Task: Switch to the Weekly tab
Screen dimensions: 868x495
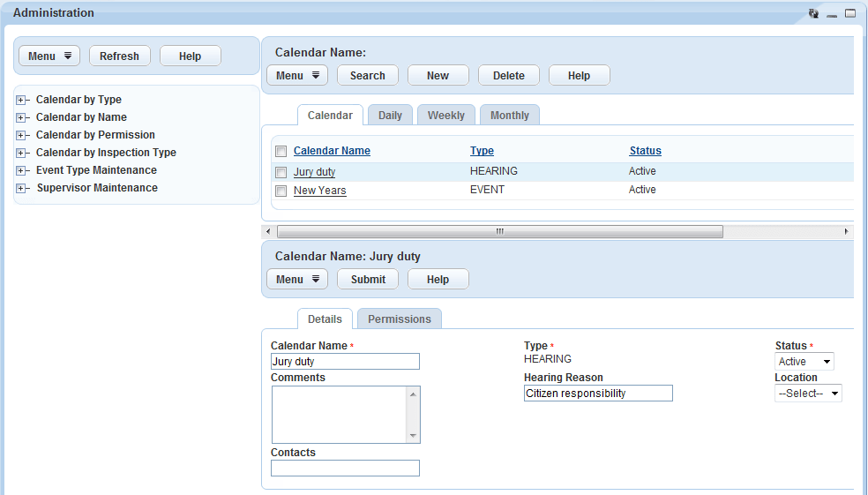Action: pos(446,116)
